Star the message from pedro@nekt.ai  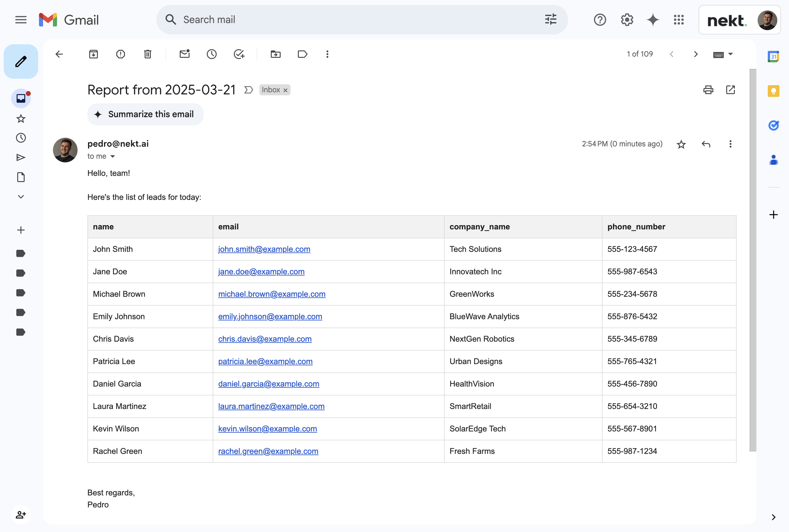pos(681,144)
